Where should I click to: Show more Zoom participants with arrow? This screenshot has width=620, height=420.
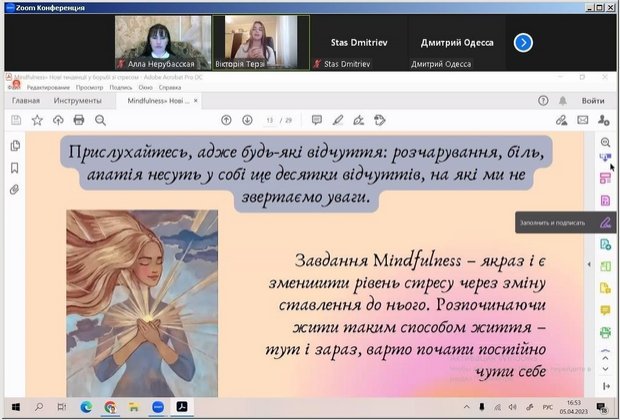[523, 42]
